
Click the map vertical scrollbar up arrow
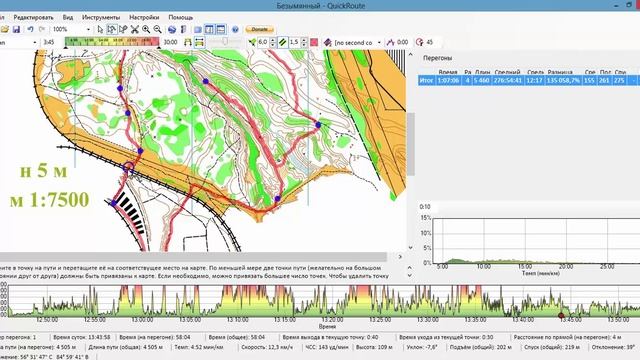[411, 54]
